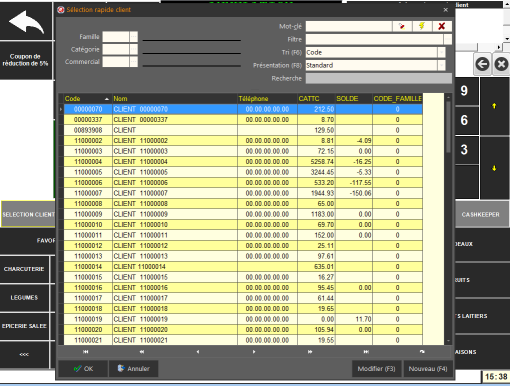510x386 pixels.
Task: Click the round left-arrow key on the keypad
Action: [x=482, y=64]
